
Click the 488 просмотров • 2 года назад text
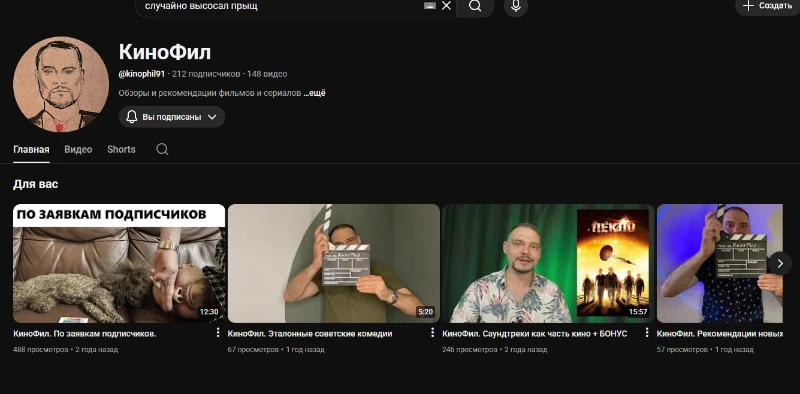pos(65,350)
